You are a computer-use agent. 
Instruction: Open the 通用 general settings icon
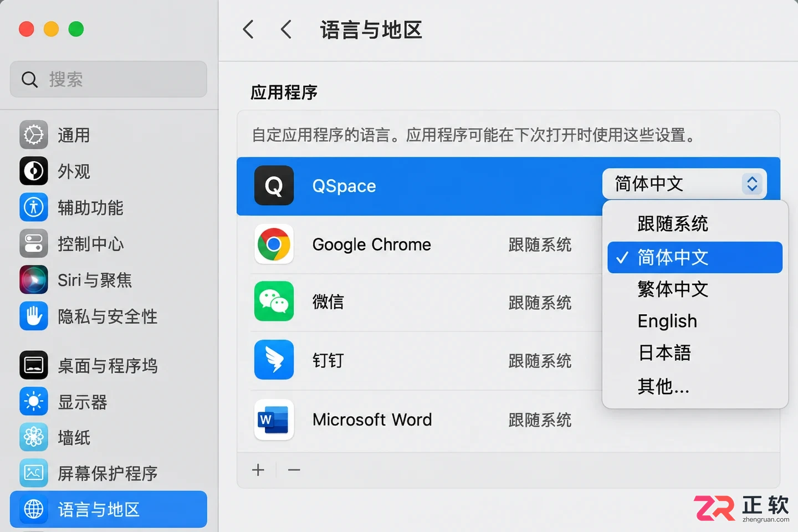coord(34,135)
